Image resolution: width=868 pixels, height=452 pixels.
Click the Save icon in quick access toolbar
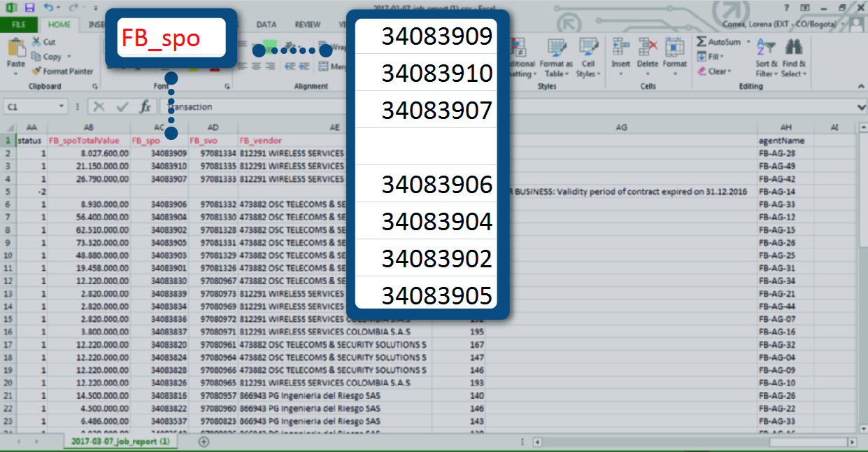click(x=29, y=8)
